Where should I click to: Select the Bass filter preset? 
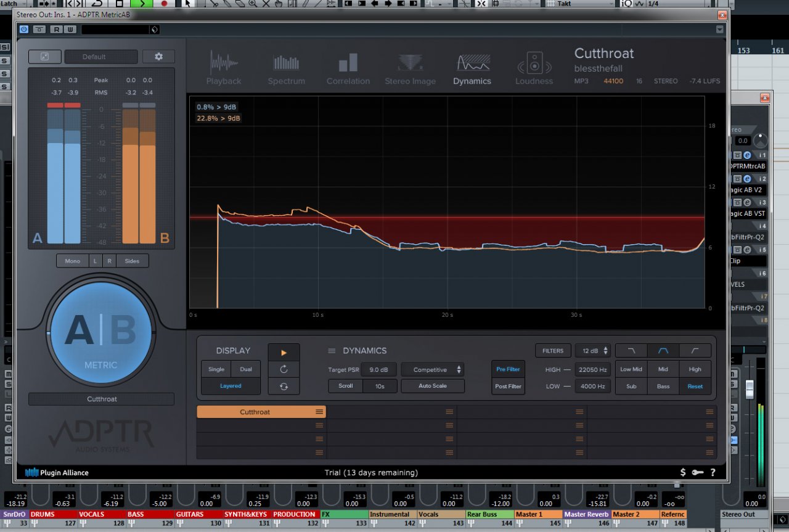[x=663, y=387]
